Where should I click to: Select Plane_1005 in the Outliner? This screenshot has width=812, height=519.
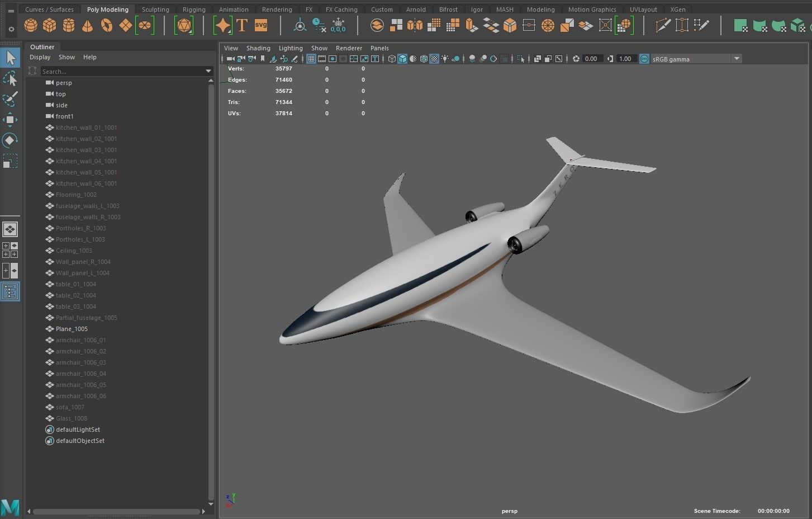click(x=72, y=329)
